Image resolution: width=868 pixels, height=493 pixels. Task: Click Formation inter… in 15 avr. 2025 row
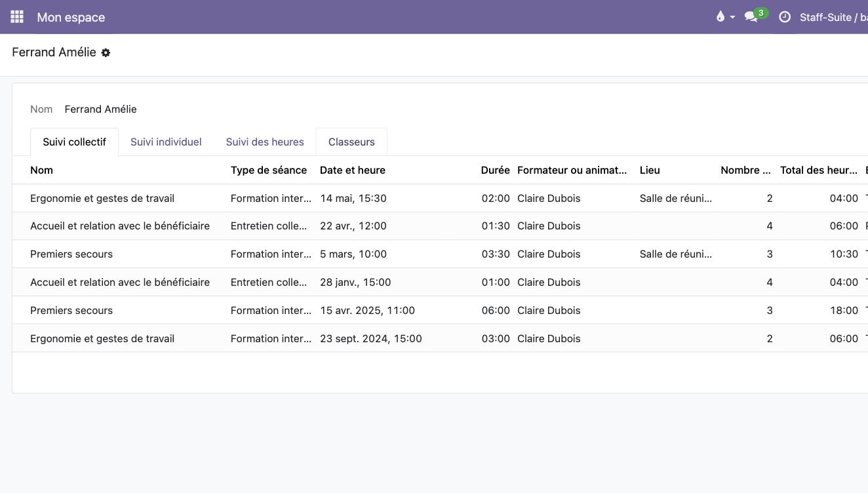click(271, 310)
